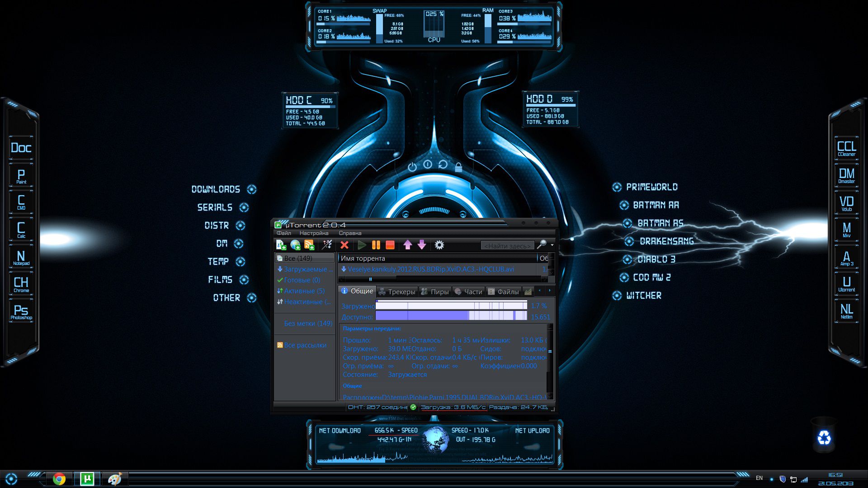This screenshot has width=868, height=488.
Task: Move torrent up the queue with purple arrow
Action: [407, 245]
